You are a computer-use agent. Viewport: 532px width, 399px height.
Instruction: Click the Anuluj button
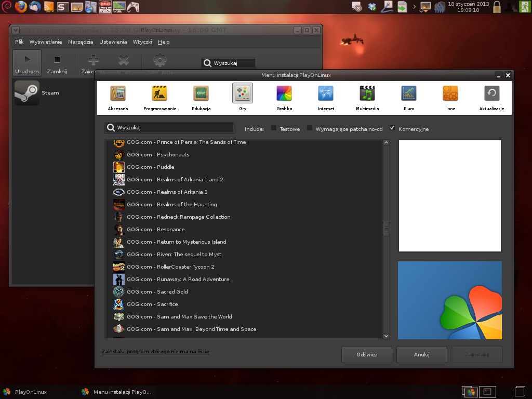pos(422,354)
